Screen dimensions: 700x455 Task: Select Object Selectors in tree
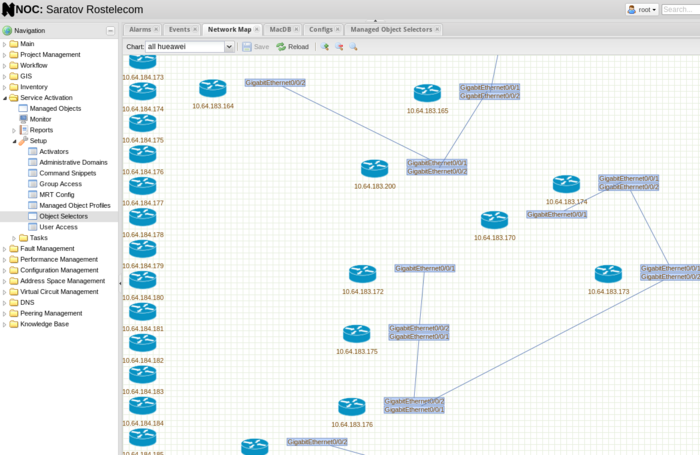coord(63,216)
